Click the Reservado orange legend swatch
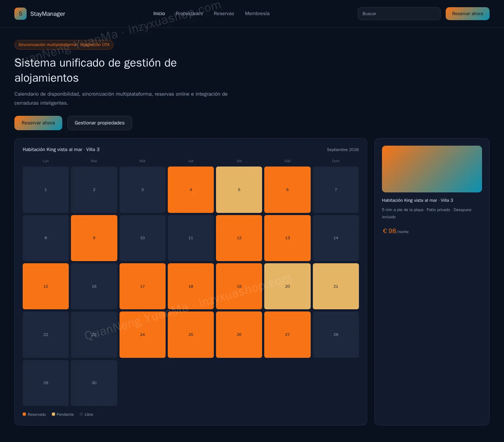This screenshot has width=504, height=442. (x=24, y=414)
